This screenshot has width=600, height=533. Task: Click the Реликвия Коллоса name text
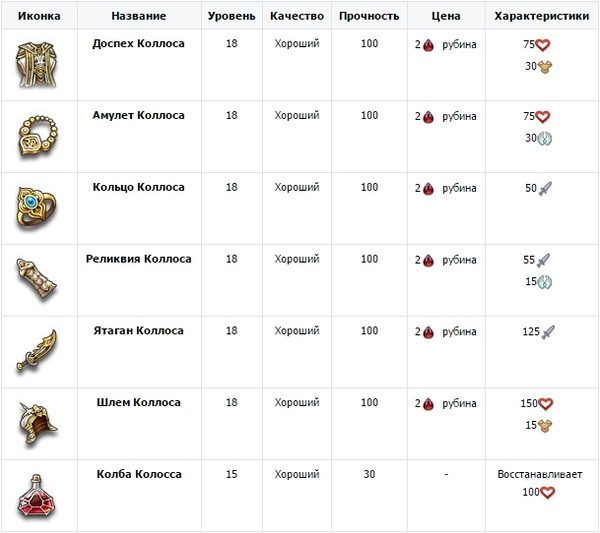[x=139, y=259]
